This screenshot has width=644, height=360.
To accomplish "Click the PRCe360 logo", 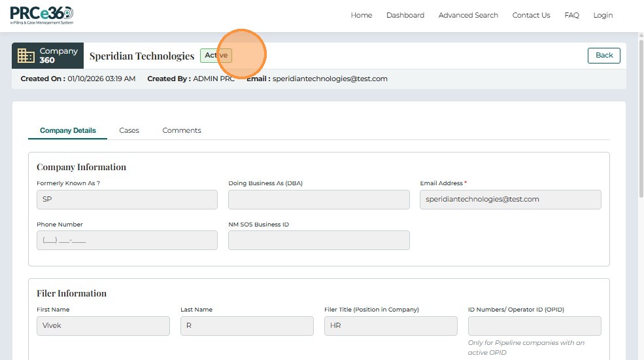I will tap(42, 14).
